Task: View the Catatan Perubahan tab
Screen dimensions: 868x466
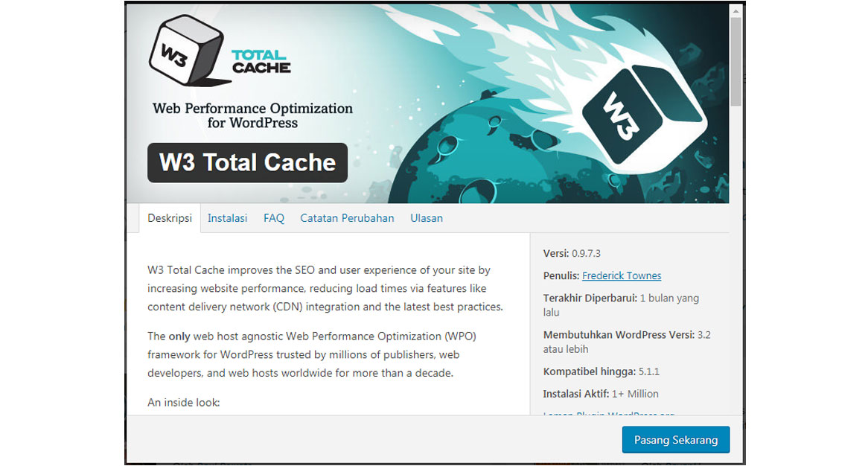Action: tap(347, 218)
